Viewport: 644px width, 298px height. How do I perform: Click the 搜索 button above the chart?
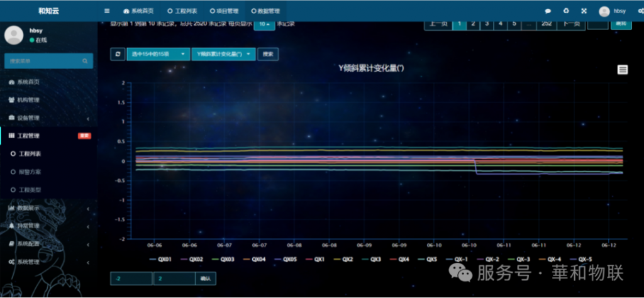[x=268, y=54]
